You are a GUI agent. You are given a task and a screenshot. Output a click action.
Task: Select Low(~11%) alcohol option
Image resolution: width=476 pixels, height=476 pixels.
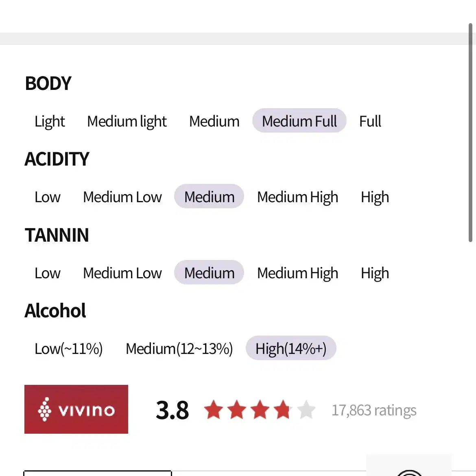(x=69, y=349)
